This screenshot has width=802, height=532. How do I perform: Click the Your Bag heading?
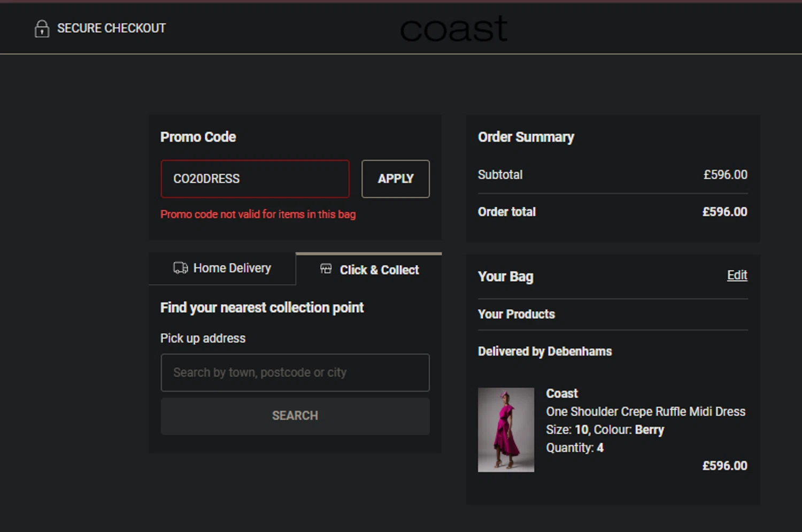pyautogui.click(x=505, y=276)
